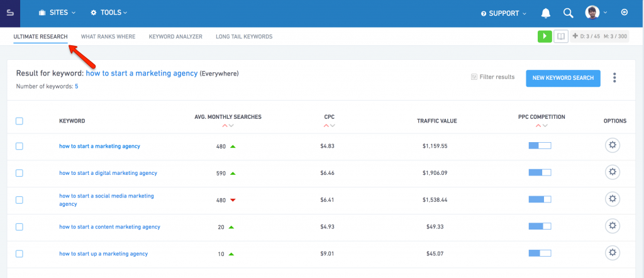Sort Avg. Monthly Searches ascending arrow
The image size is (644, 278).
click(225, 126)
